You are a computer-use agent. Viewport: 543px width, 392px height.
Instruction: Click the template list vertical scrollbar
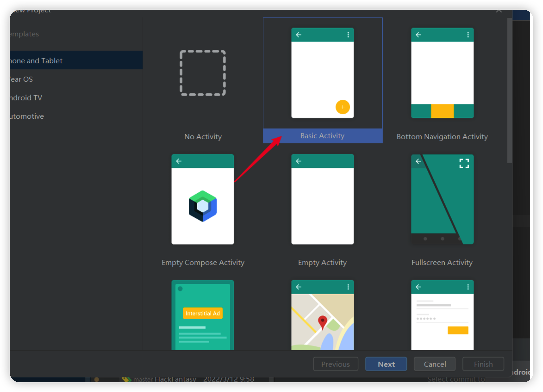click(509, 91)
